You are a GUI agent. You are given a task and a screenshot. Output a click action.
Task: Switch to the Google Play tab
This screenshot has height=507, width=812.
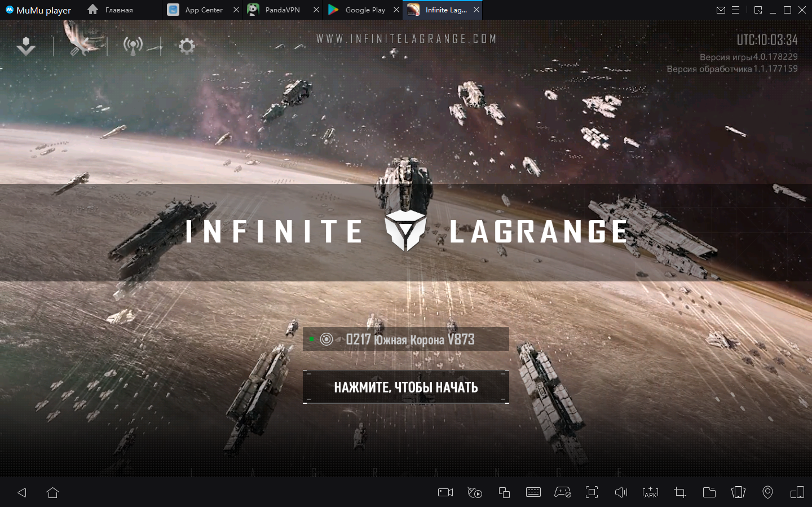358,10
